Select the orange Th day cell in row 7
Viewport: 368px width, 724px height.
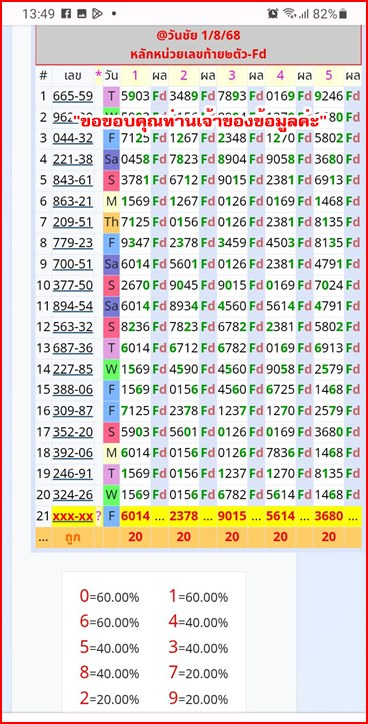111,222
